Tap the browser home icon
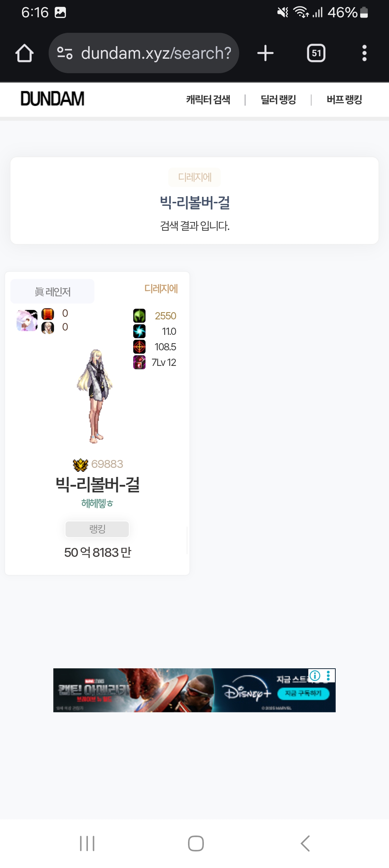The image size is (389, 868). pyautogui.click(x=24, y=53)
